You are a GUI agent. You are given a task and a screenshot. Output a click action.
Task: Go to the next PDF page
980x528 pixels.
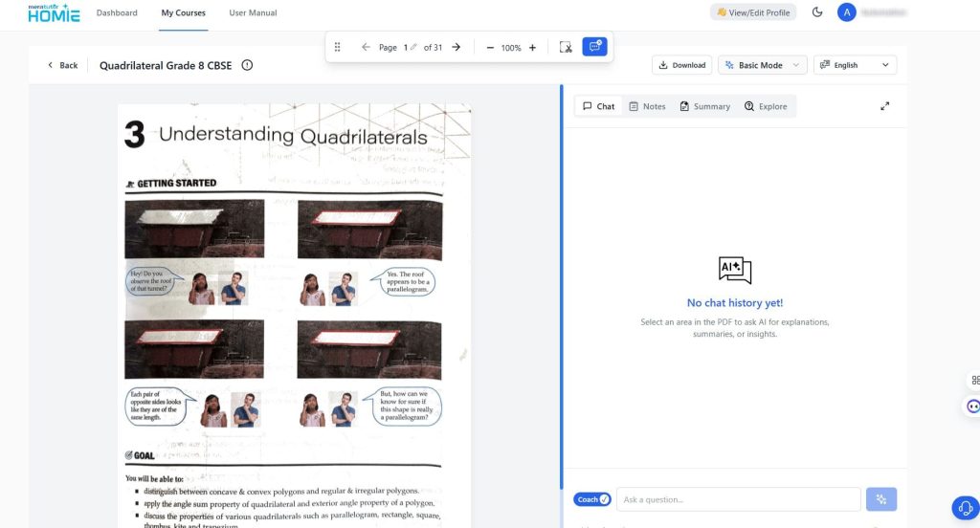point(456,47)
